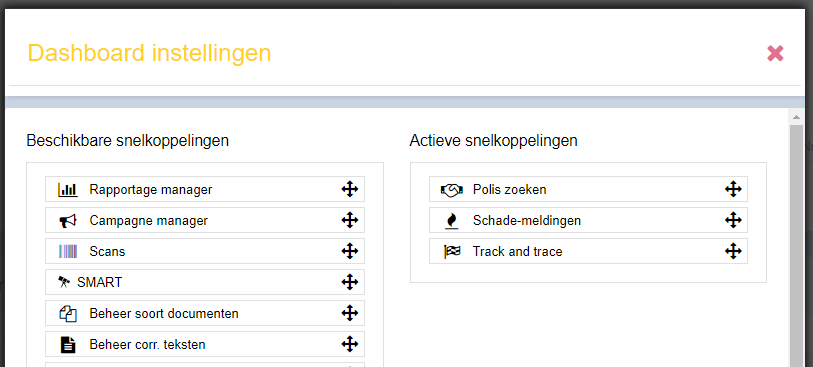
Task: Select the Schade-meldingen active shortcut
Action: pos(588,220)
